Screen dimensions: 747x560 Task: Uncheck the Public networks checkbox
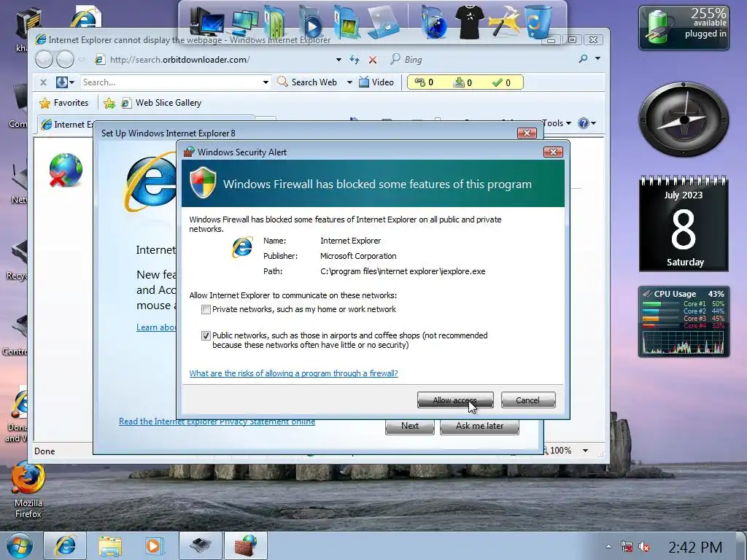[x=206, y=335]
